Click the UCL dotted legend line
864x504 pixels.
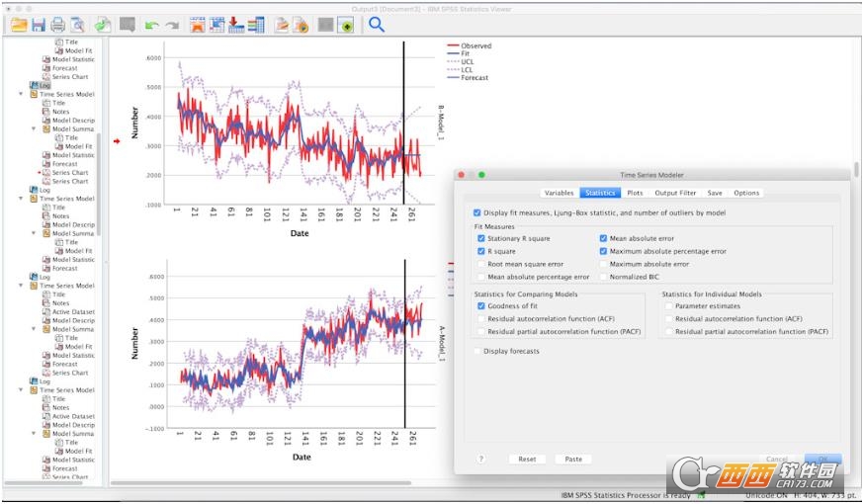[x=453, y=61]
